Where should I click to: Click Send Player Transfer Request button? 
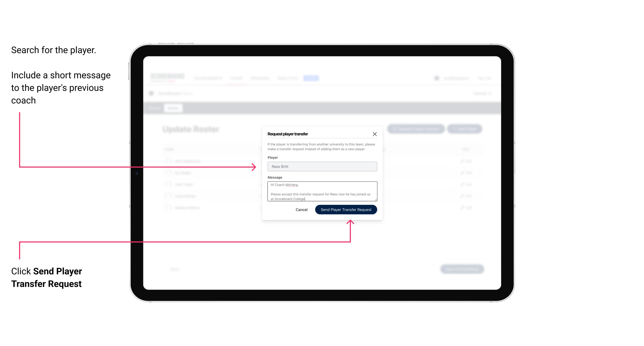pos(346,209)
